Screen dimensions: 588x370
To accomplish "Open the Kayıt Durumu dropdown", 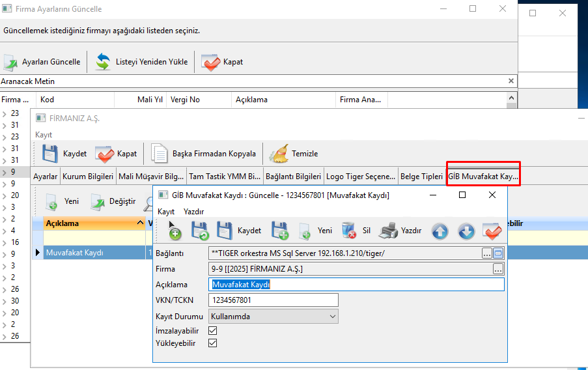I will point(333,317).
